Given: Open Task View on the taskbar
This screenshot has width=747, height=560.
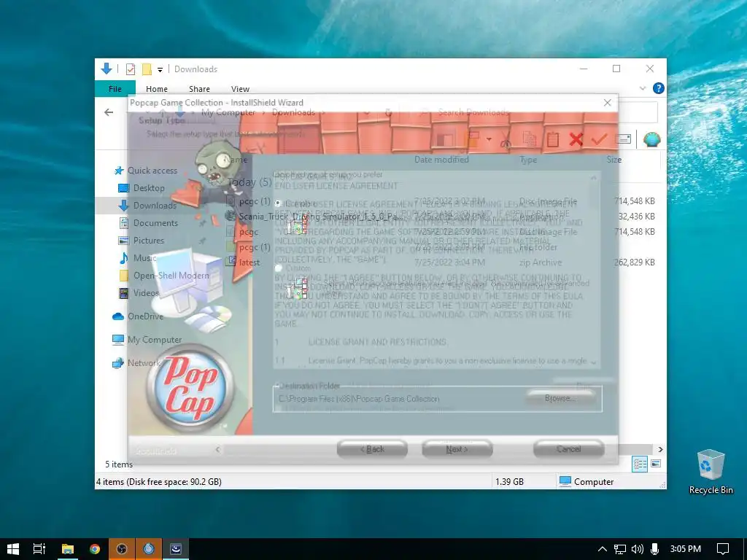Looking at the screenshot, I should point(39,549).
